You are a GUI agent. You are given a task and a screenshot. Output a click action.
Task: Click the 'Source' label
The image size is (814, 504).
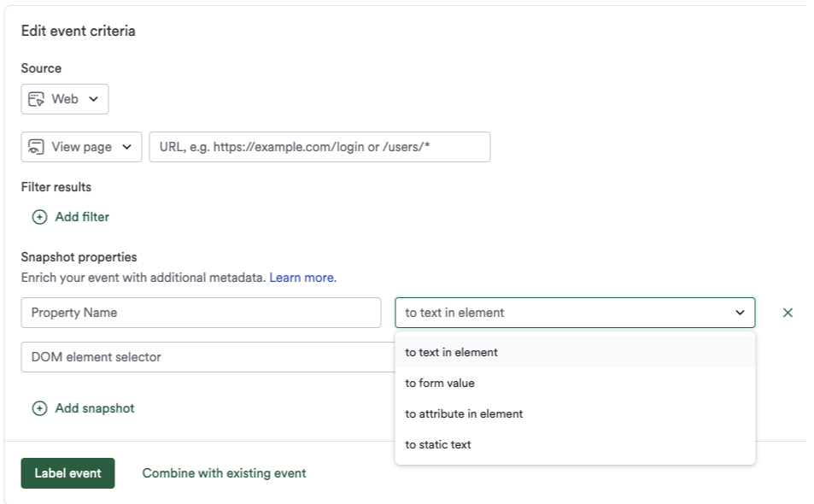(x=41, y=68)
